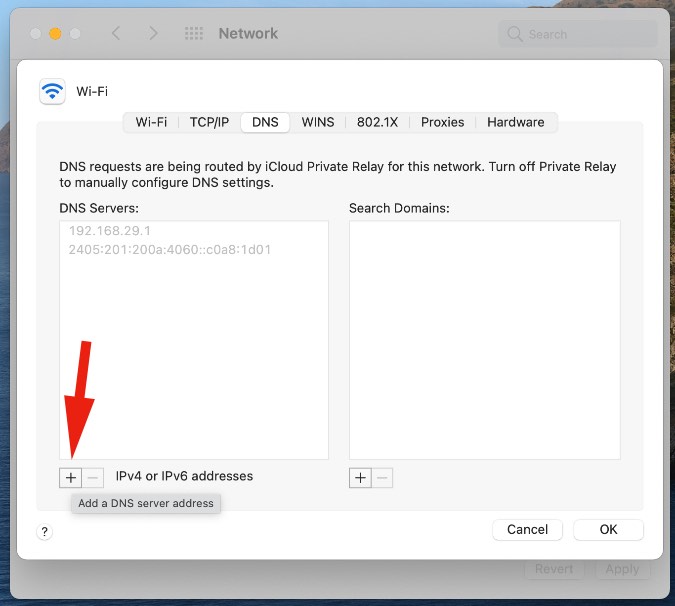Click inside the Search field
The width and height of the screenshot is (675, 606).
(585, 34)
